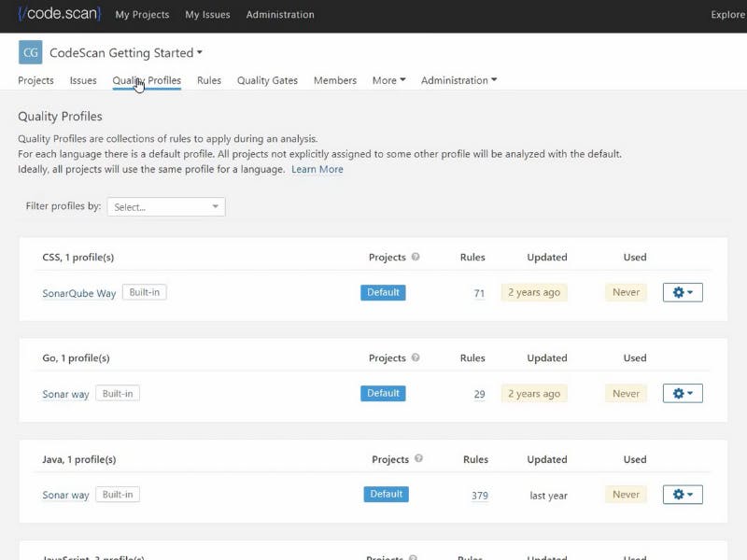
Task: Open the Learn More link
Action: pos(317,170)
